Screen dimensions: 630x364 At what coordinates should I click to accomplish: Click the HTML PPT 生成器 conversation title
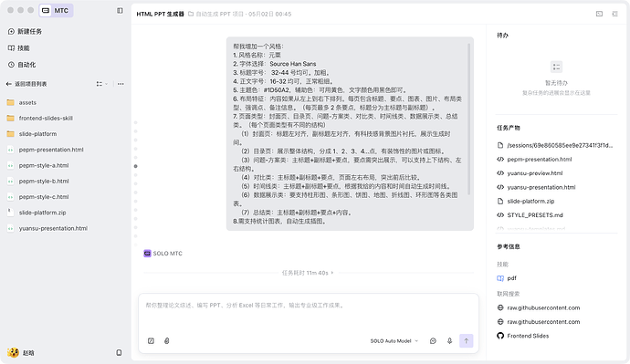point(160,14)
